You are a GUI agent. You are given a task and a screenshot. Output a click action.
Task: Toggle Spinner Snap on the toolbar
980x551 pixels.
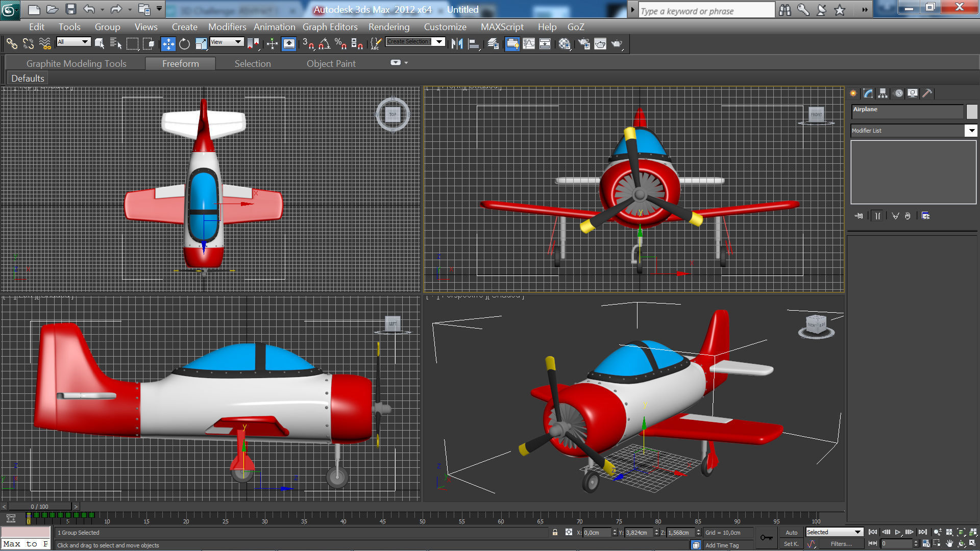[x=357, y=44]
